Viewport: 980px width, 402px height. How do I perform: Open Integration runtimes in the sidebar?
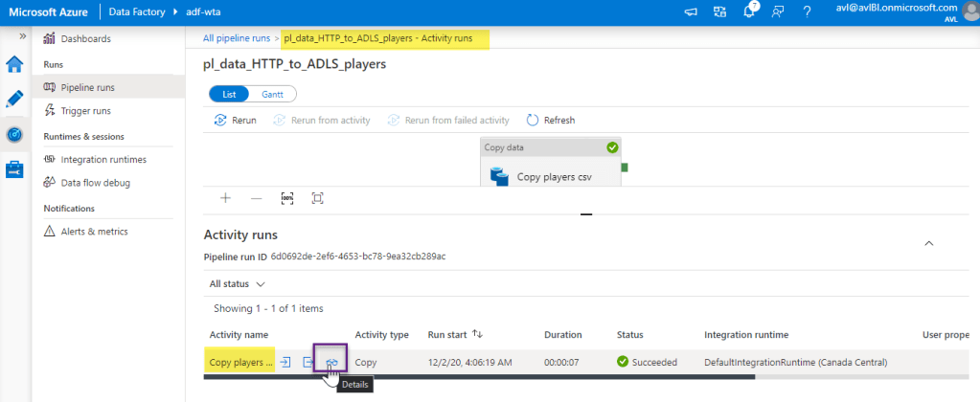click(x=103, y=159)
